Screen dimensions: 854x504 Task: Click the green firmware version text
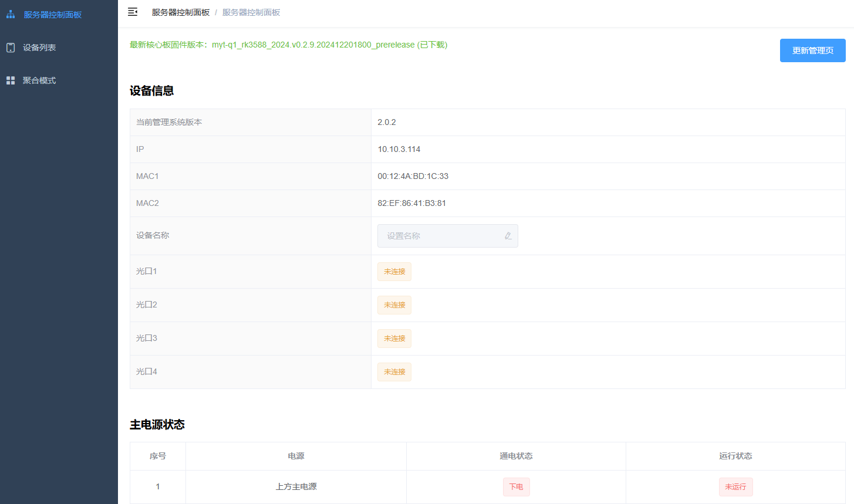pos(288,45)
